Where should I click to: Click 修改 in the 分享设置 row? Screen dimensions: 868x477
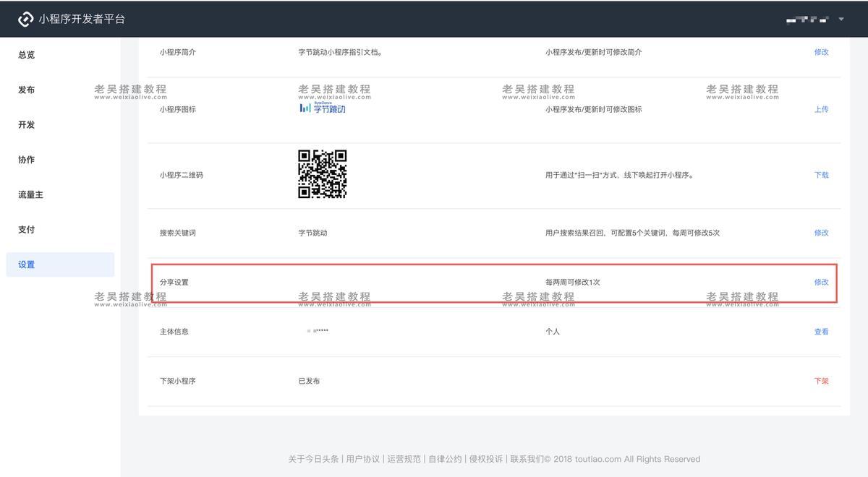click(822, 282)
